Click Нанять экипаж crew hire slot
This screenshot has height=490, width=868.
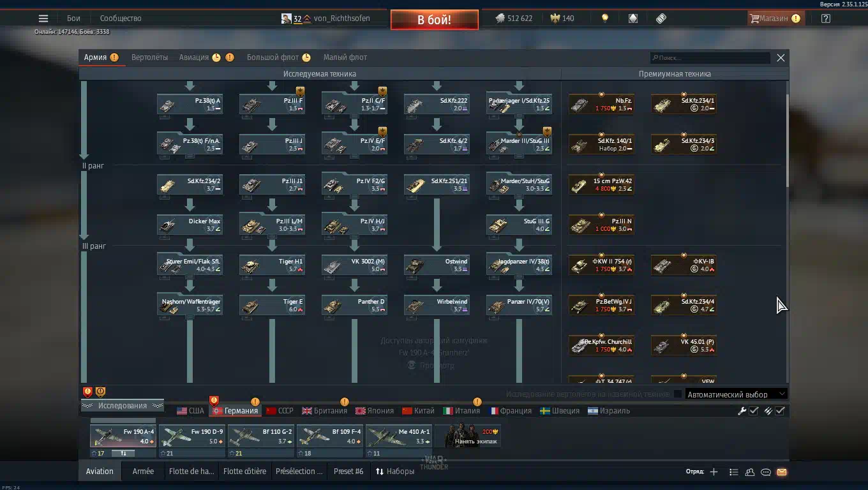point(468,437)
